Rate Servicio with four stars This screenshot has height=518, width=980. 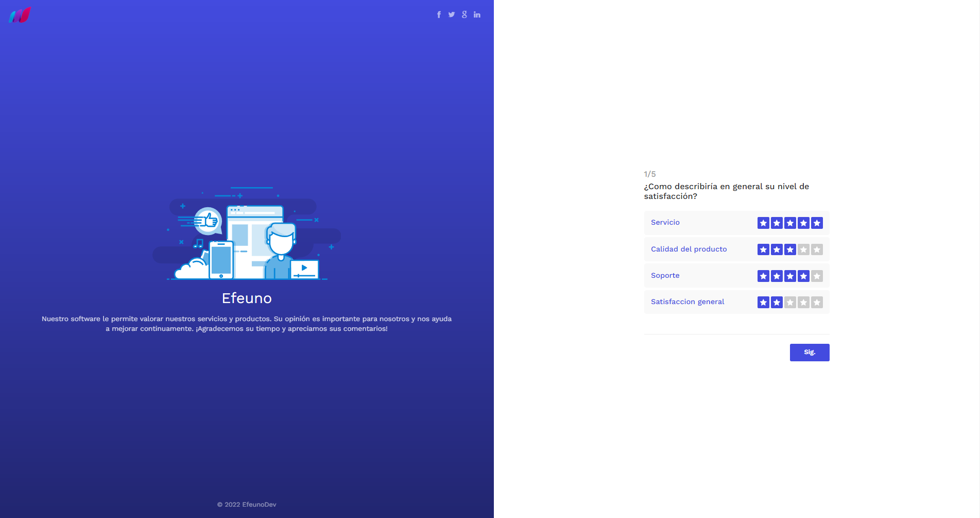coord(803,223)
